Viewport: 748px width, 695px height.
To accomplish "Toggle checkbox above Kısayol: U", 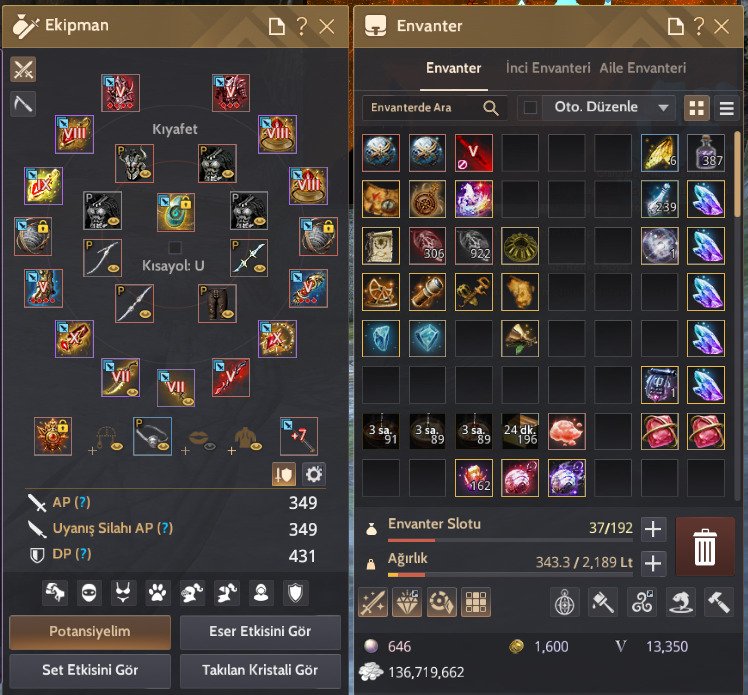I will [x=175, y=247].
